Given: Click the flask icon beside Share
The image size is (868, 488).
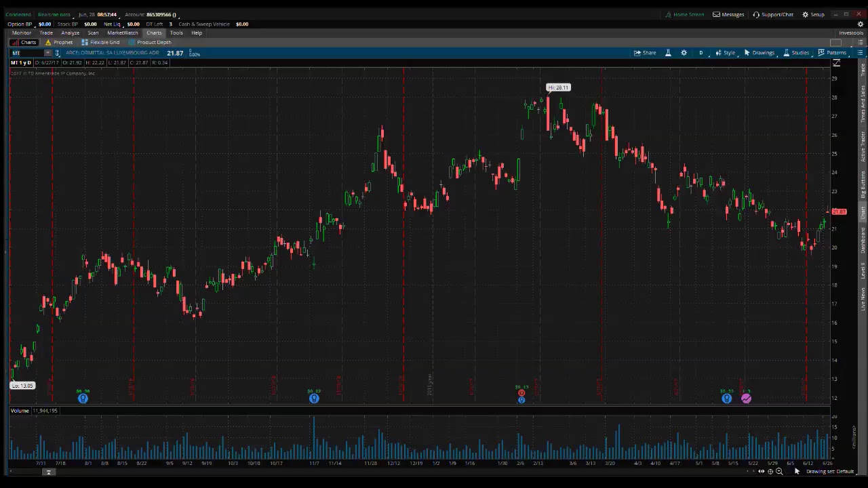Looking at the screenshot, I should (668, 53).
